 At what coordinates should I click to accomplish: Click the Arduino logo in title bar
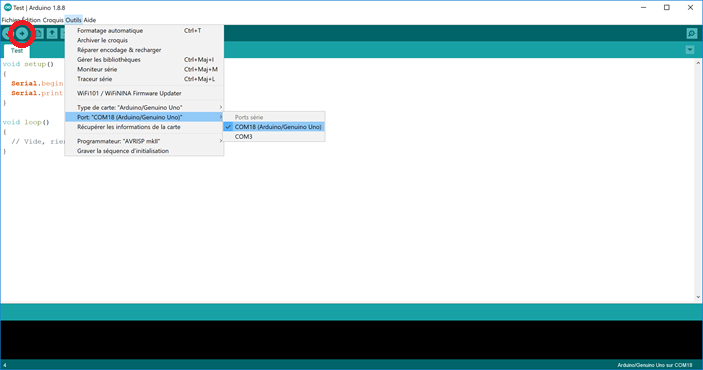click(x=8, y=8)
